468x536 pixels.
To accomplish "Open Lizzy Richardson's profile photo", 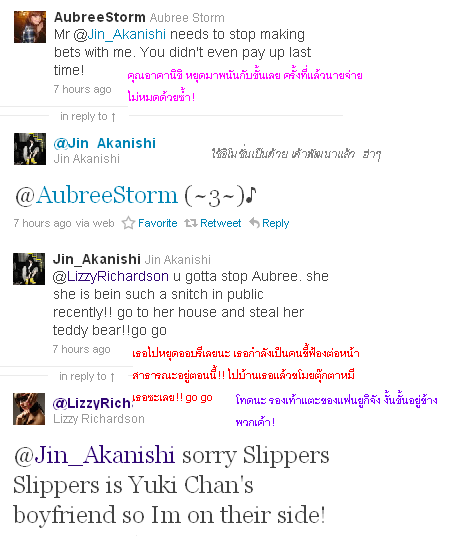I will tap(29, 409).
